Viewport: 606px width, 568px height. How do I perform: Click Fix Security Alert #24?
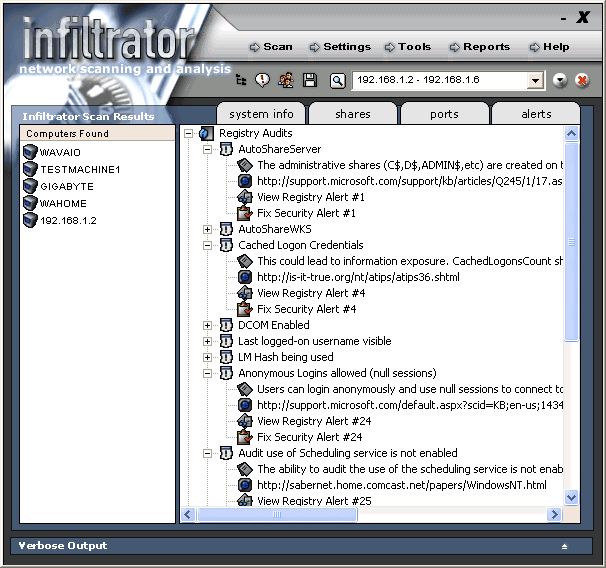coord(310,437)
